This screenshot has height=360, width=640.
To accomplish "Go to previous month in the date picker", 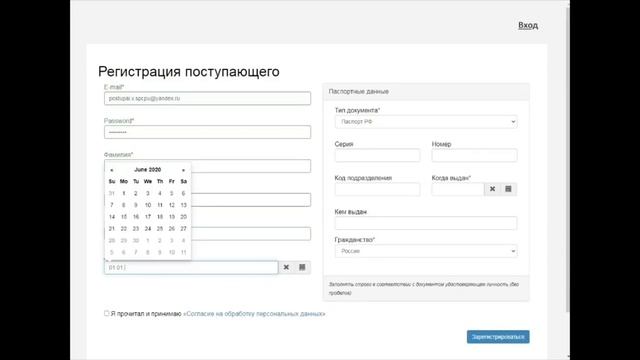I will click(x=112, y=170).
